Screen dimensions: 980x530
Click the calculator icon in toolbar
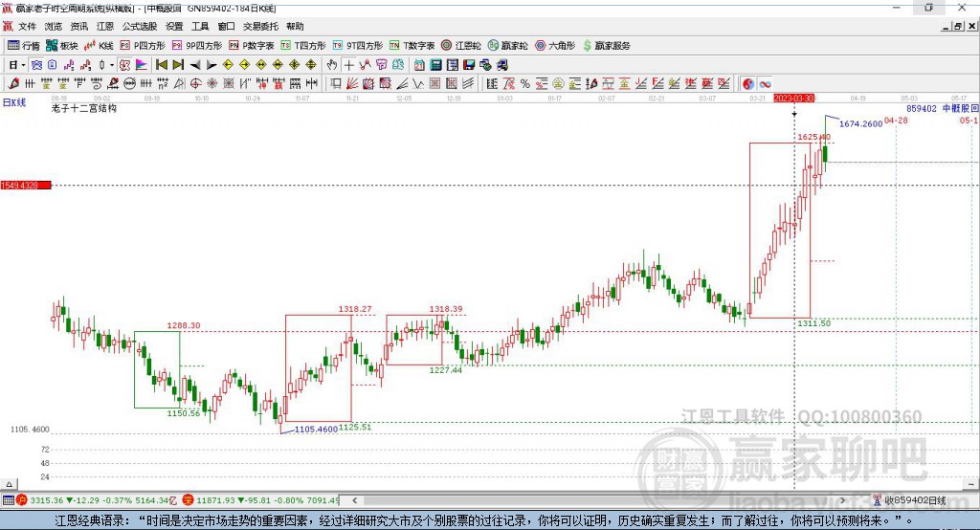(x=434, y=65)
